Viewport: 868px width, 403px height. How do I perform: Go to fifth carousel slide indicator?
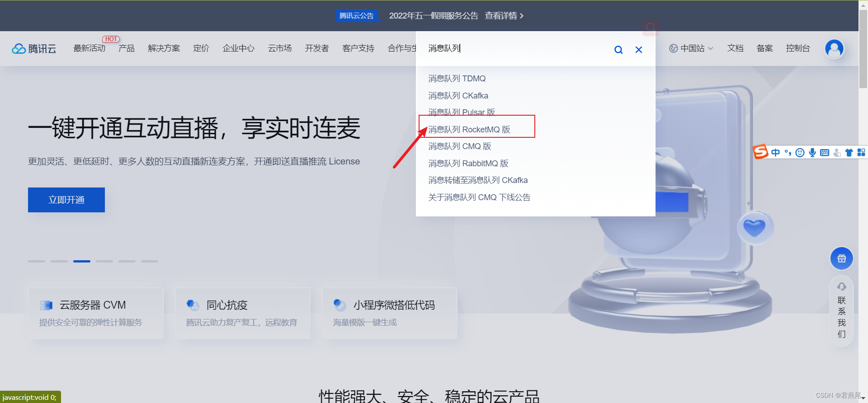127,261
